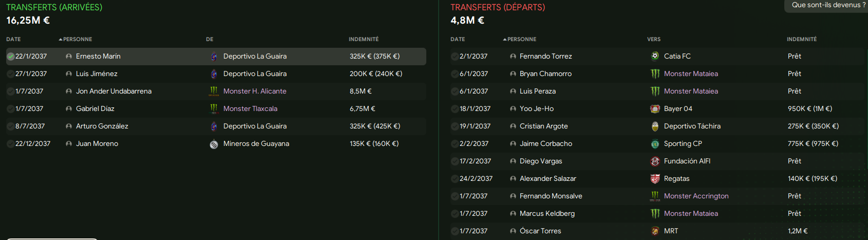Sort arrivals by Date column header
This screenshot has height=240, width=868.
[13, 40]
